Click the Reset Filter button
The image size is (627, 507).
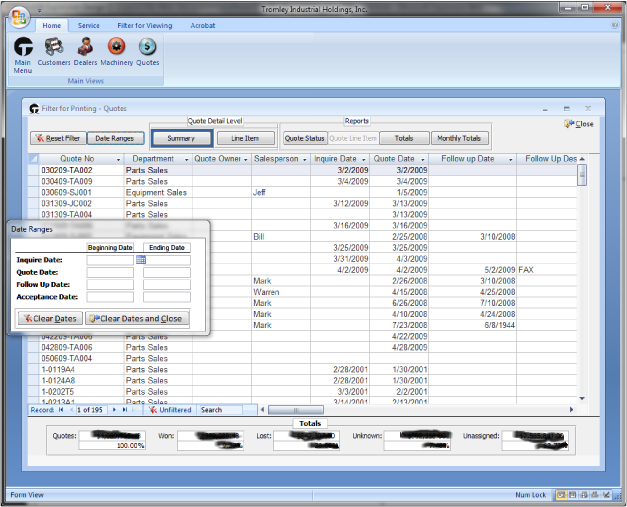58,138
